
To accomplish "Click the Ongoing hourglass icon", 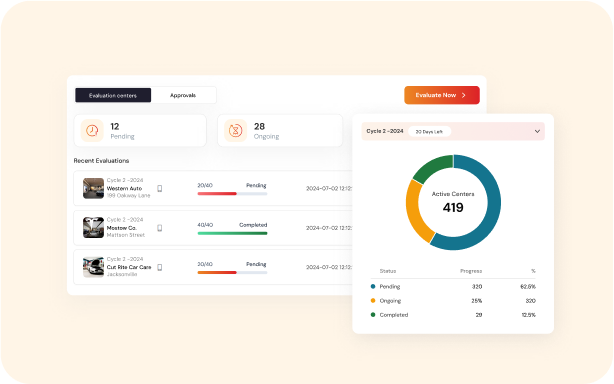I will pyautogui.click(x=236, y=130).
